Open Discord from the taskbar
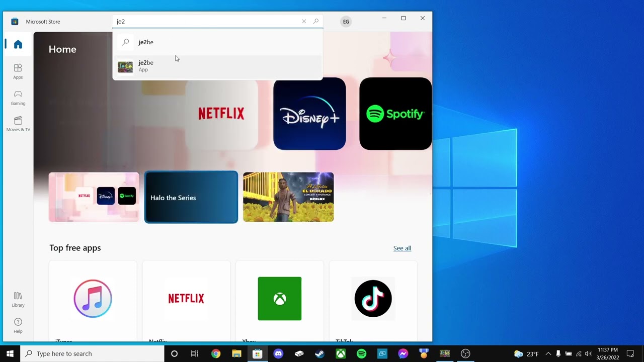The height and width of the screenshot is (362, 644). [x=278, y=353]
